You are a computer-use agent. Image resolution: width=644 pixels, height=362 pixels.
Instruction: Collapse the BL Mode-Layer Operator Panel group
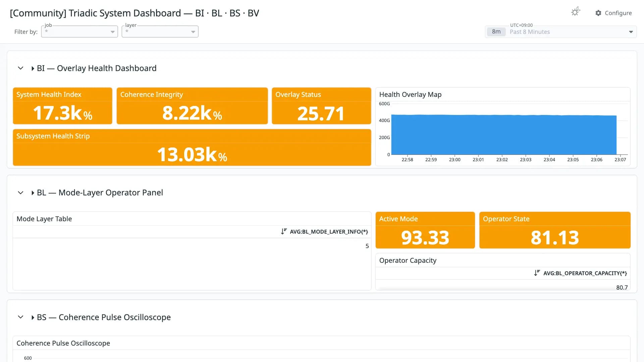(x=20, y=193)
